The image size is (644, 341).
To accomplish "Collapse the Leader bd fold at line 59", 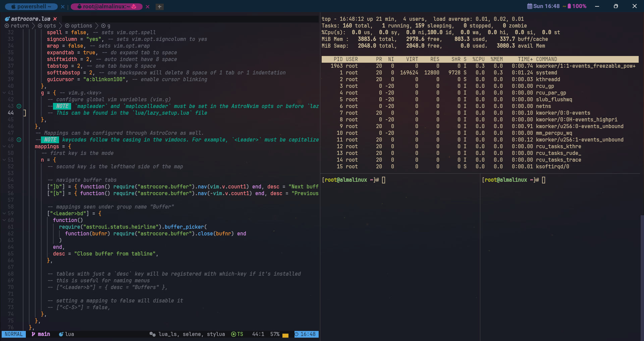I will (x=4, y=213).
